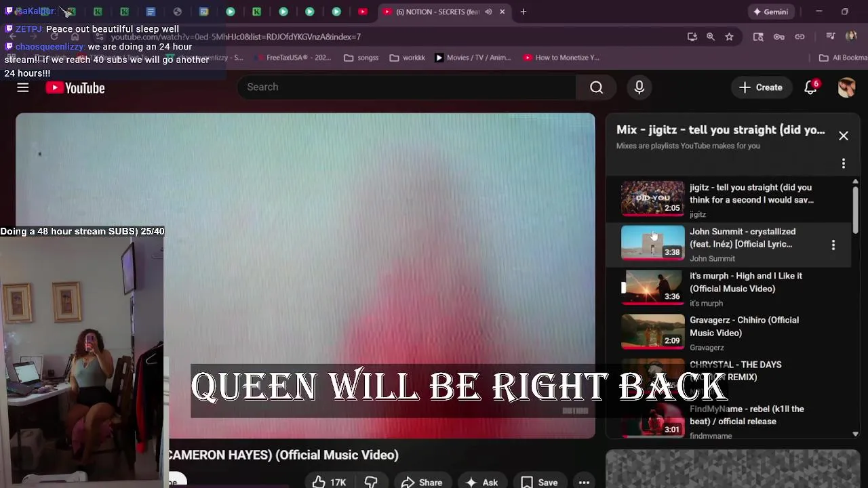
Task: Click the video player area
Action: 305,275
